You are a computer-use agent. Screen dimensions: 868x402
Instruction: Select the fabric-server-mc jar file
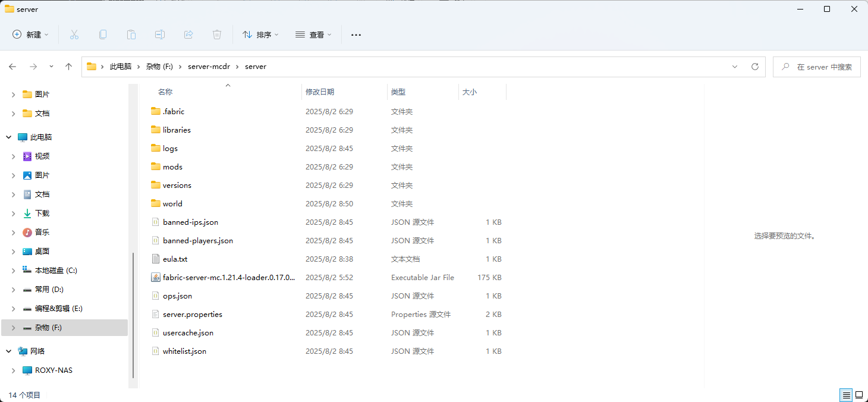(x=229, y=278)
